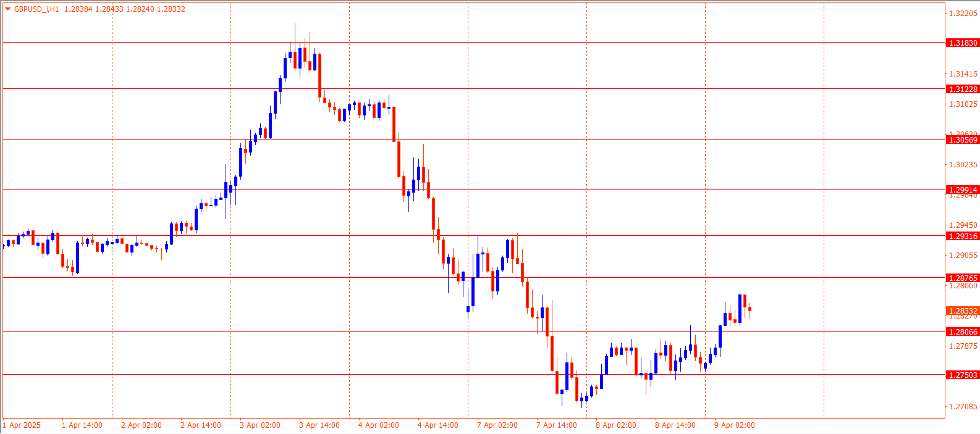Select the 1.31830 red price tag
This screenshot has height=434, width=980.
pyautogui.click(x=963, y=43)
